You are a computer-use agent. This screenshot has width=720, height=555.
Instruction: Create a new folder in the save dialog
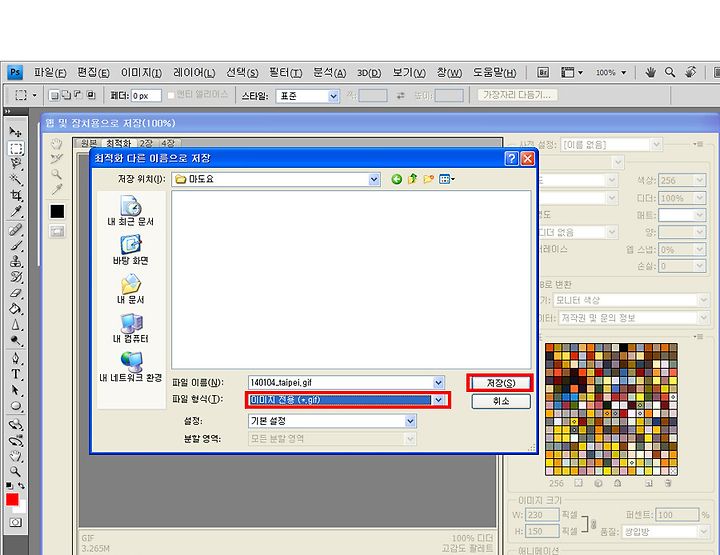pyautogui.click(x=428, y=179)
